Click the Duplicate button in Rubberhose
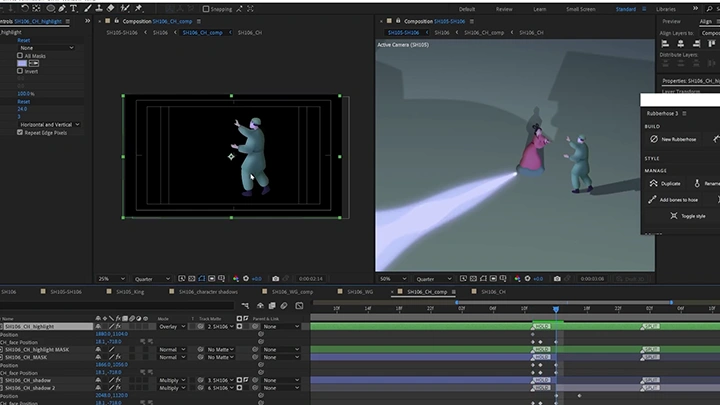 tap(665, 183)
